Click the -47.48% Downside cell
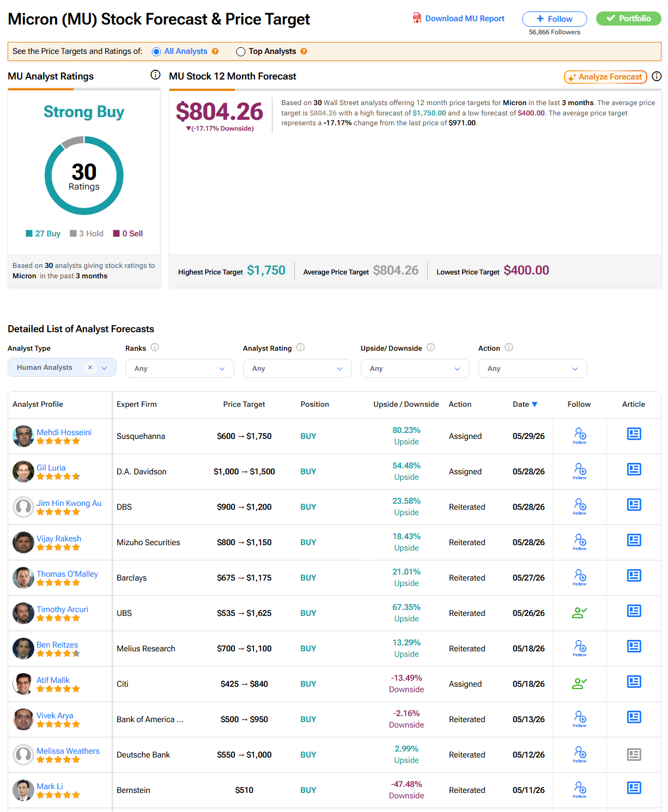This screenshot has width=668, height=812. click(x=406, y=790)
